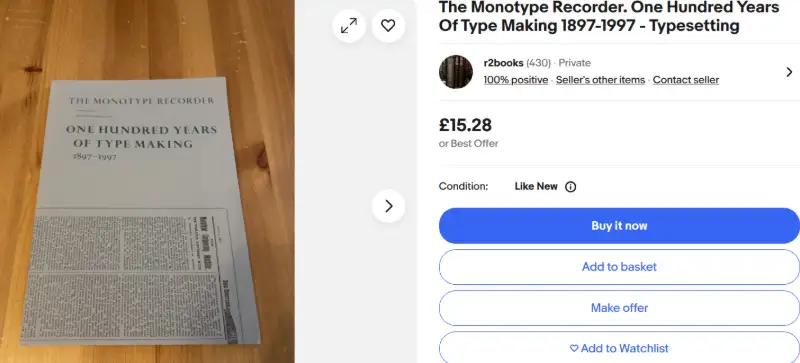Expand seller details with right chevron
The width and height of the screenshot is (800, 363).
(x=789, y=72)
